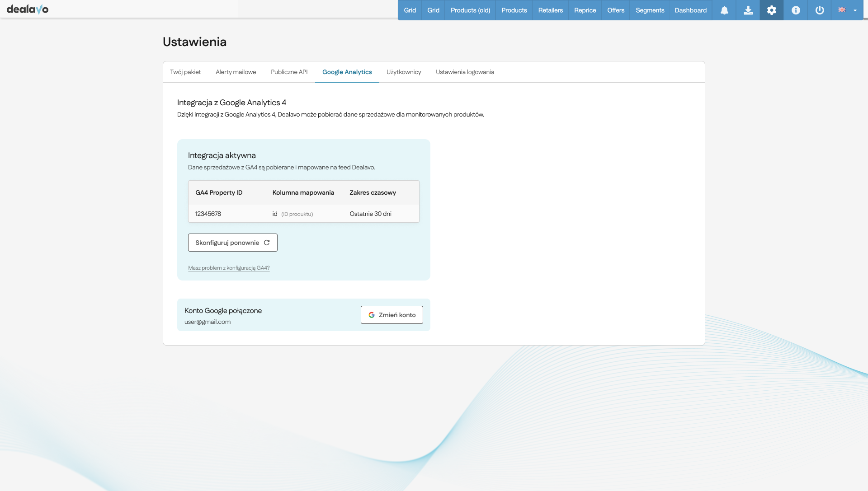Click the power logout icon

[x=820, y=10]
